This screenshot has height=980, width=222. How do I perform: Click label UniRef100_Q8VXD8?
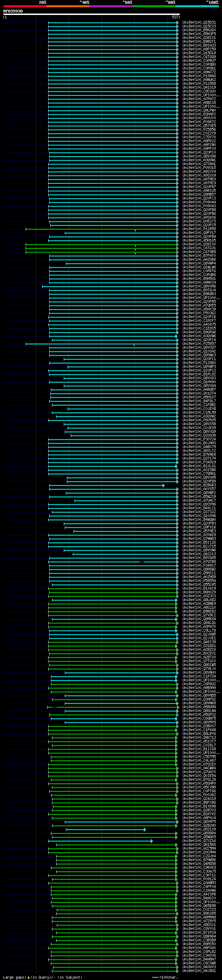coord(199,156)
